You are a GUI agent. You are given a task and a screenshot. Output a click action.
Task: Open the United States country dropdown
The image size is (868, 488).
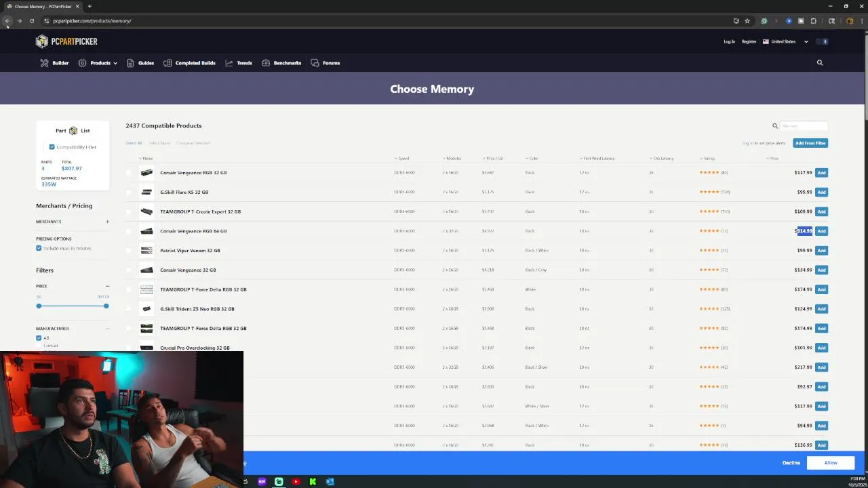point(785,42)
